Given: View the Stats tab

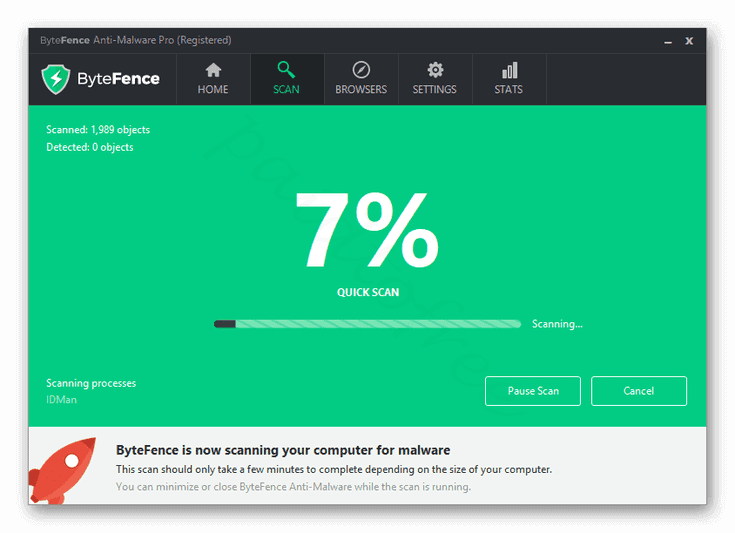Looking at the screenshot, I should coord(509,79).
